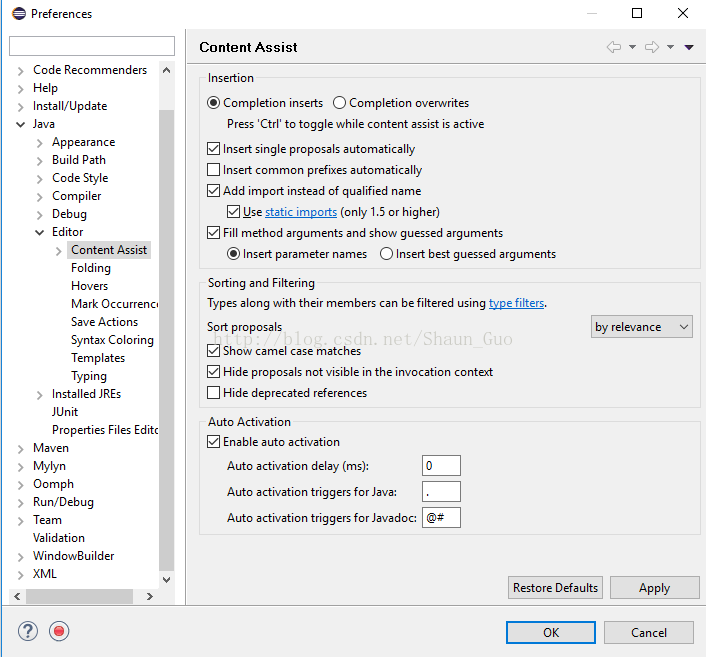706x657 pixels.
Task: Click the filter text search field
Action: pos(92,46)
